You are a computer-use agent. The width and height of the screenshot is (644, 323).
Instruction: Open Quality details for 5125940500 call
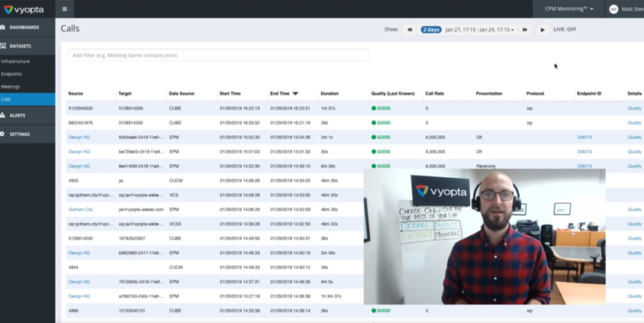tap(634, 109)
